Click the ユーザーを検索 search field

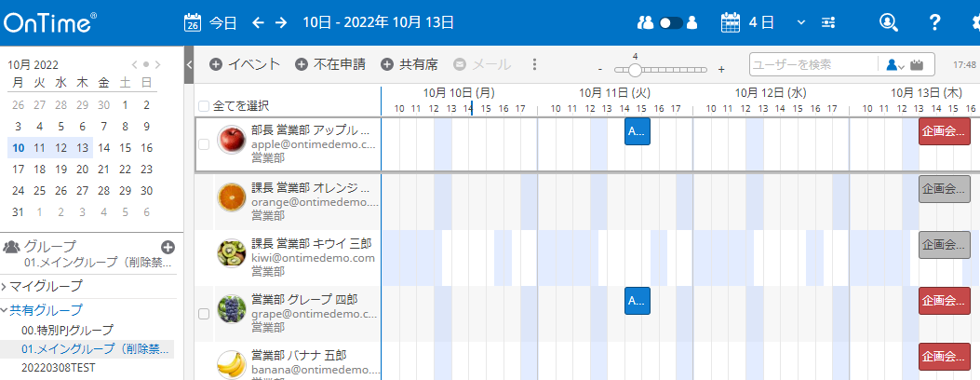point(812,64)
